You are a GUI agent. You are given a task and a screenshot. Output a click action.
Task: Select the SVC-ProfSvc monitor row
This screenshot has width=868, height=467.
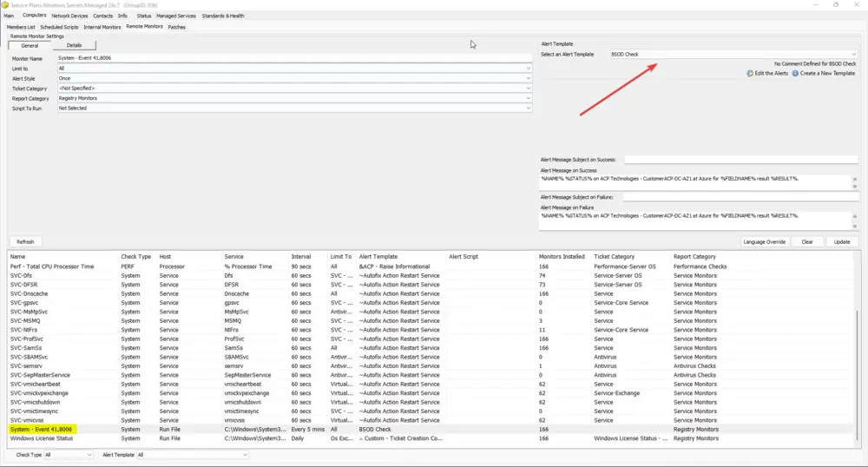point(431,339)
